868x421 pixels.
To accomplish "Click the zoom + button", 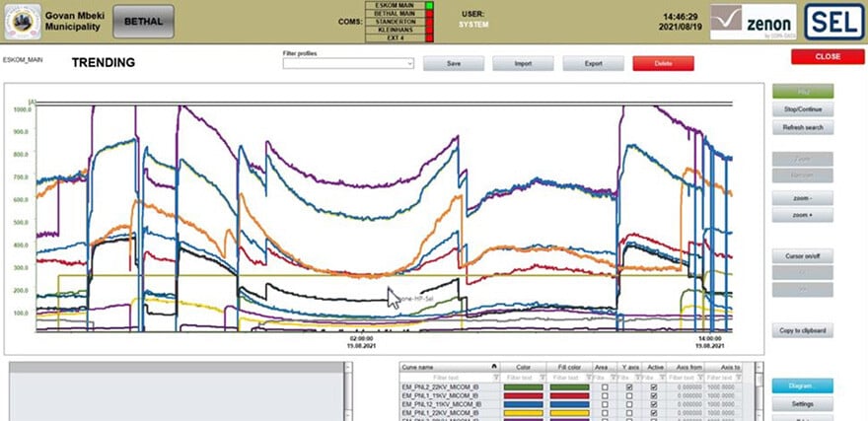I will pos(803,215).
